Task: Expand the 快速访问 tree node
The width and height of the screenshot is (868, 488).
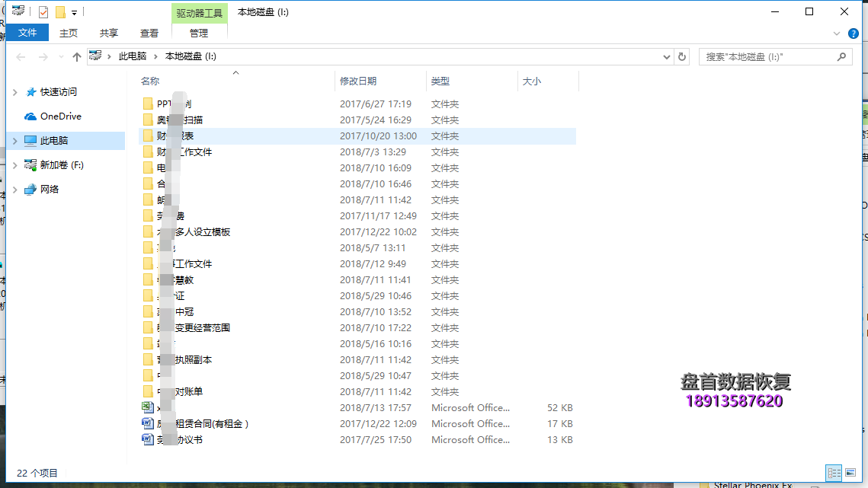Action: click(x=15, y=92)
